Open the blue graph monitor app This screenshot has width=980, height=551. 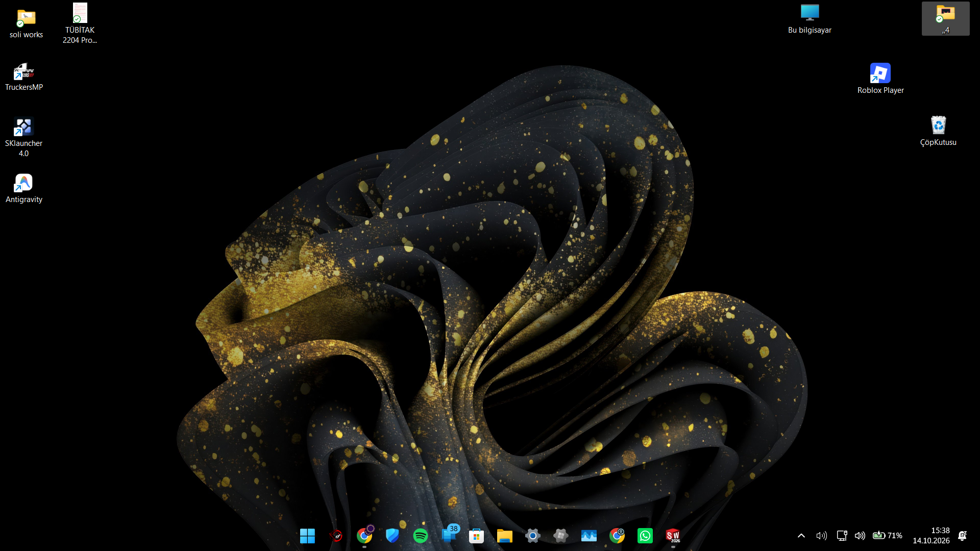(x=589, y=536)
